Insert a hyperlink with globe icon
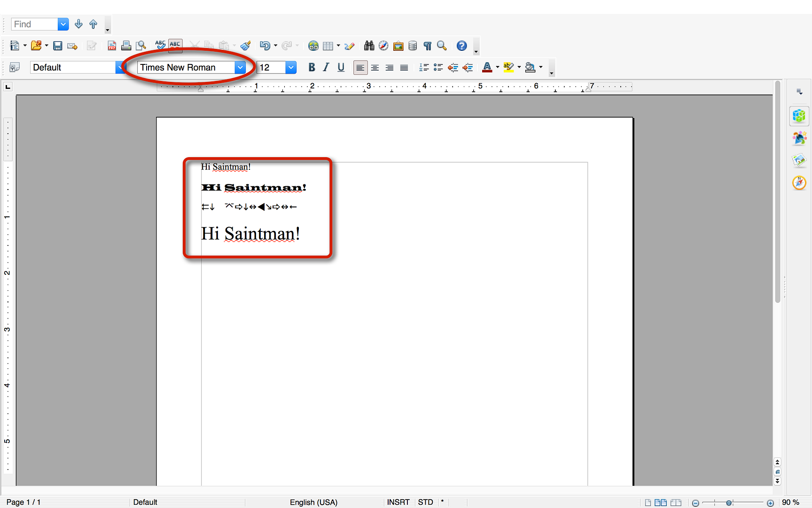Screen dimensions: 812x508 pyautogui.click(x=313, y=46)
